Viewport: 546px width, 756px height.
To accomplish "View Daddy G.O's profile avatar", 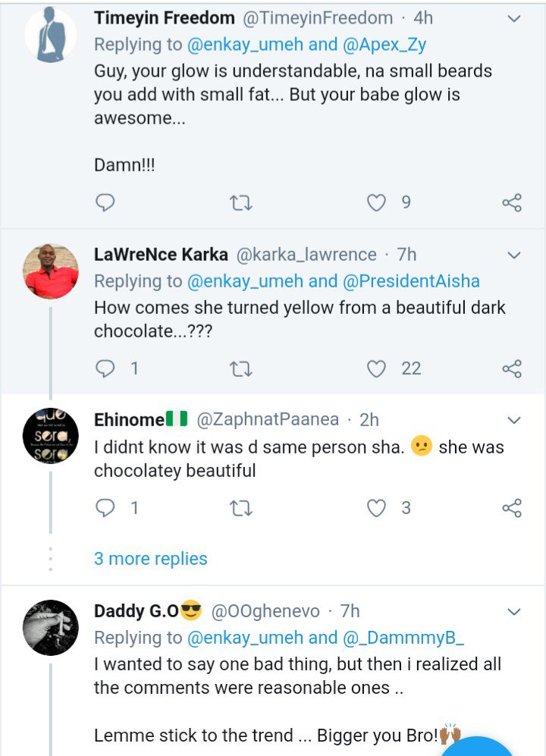I will click(x=52, y=627).
